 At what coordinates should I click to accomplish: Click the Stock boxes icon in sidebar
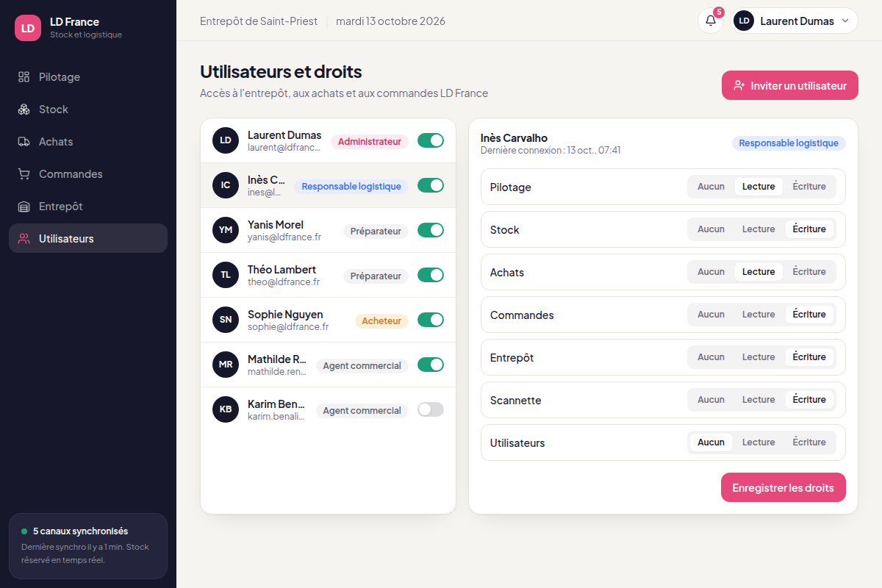24,110
